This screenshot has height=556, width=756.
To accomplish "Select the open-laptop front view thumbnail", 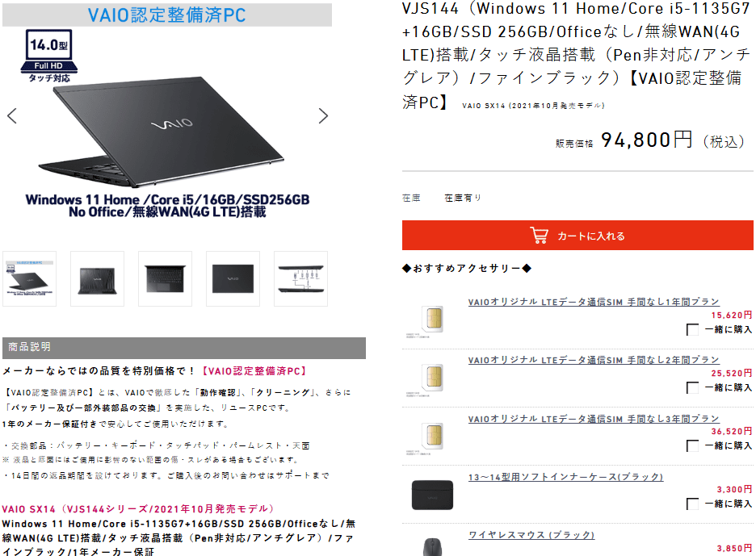I will (x=98, y=278).
